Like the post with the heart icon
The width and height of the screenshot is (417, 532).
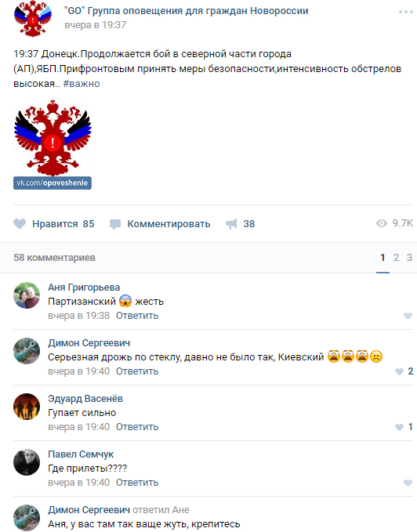coord(20,224)
